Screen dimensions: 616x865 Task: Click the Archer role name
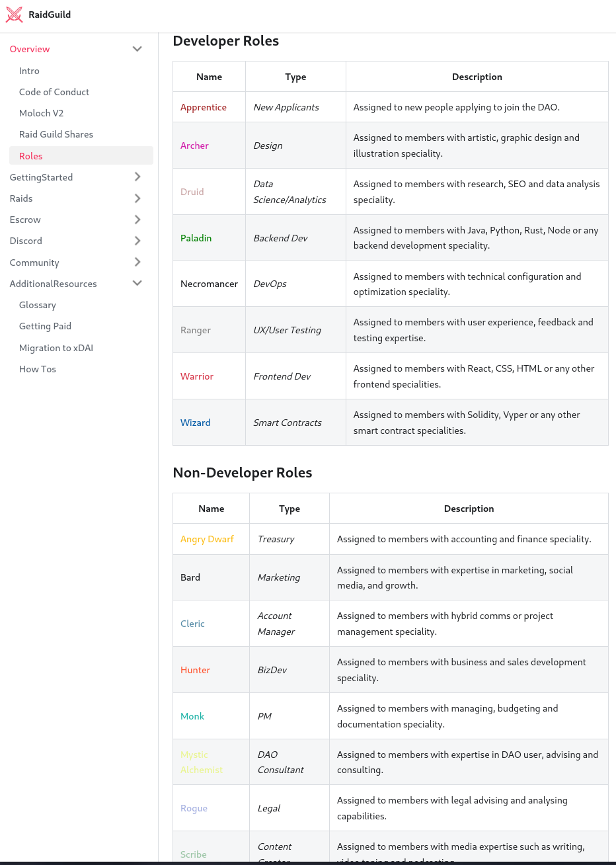coord(194,145)
